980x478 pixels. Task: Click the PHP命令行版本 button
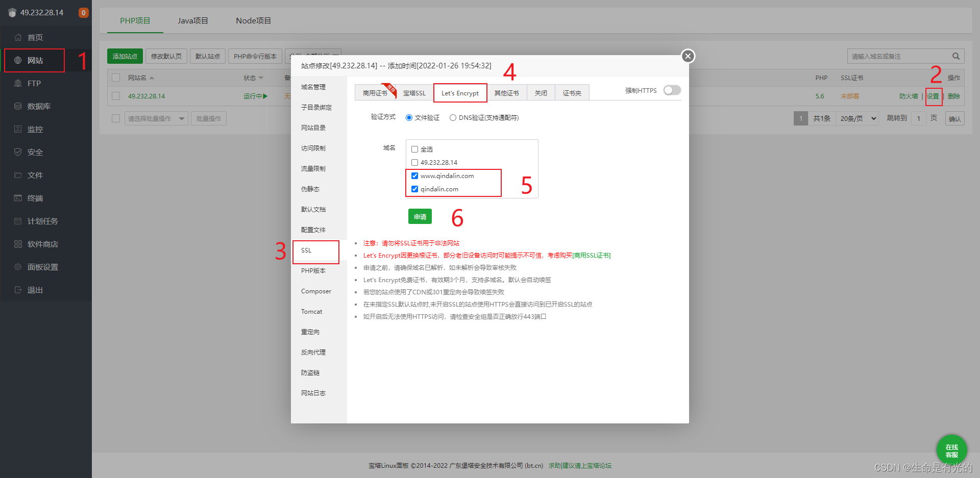pyautogui.click(x=255, y=56)
